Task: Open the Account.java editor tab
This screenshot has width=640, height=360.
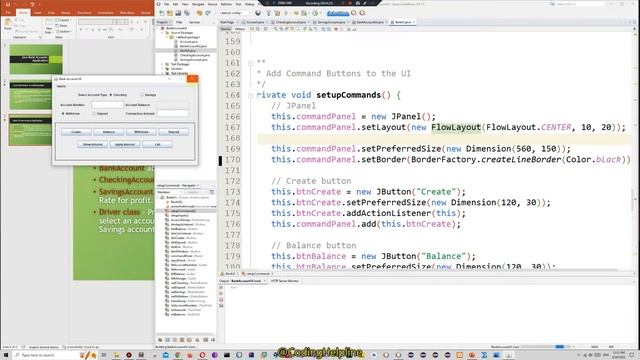Action: pyautogui.click(x=255, y=22)
